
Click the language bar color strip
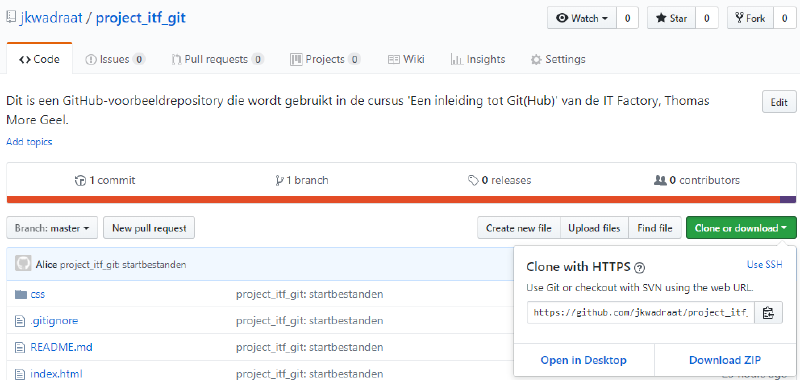(x=401, y=199)
